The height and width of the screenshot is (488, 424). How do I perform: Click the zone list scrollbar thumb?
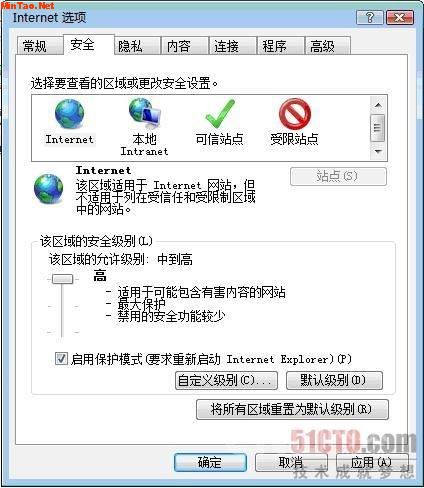pos(378,128)
